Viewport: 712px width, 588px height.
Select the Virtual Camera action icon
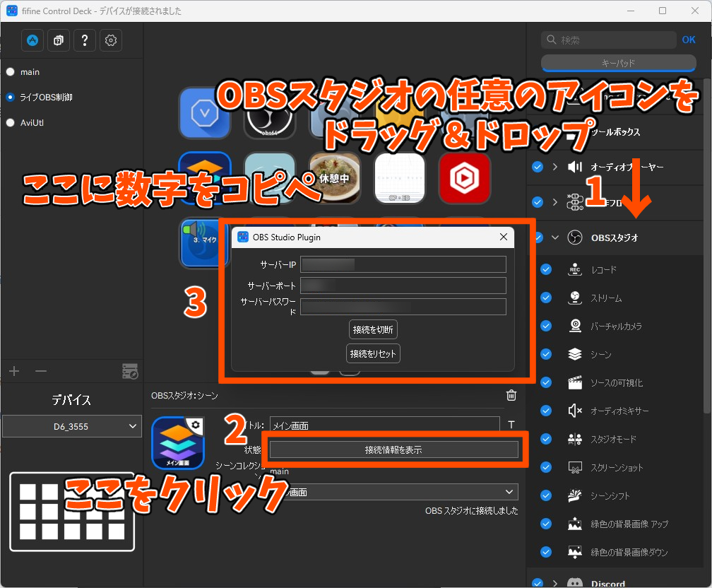575,327
